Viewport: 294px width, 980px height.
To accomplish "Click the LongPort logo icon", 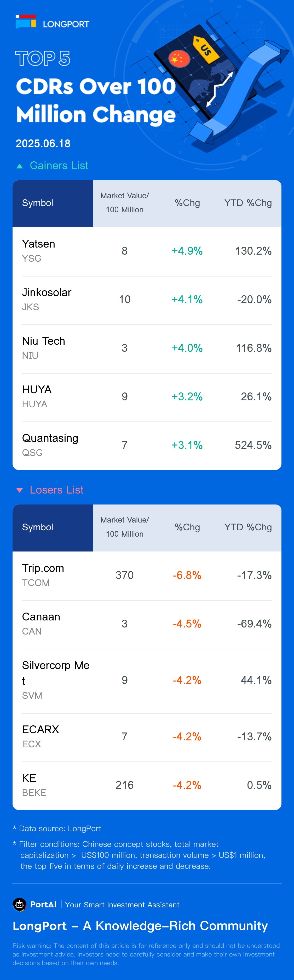I will (26, 22).
